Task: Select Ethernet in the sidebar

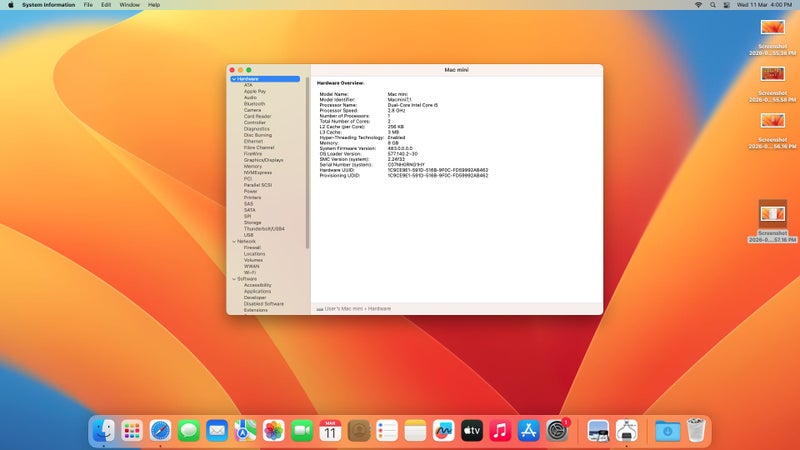Action: (253, 141)
